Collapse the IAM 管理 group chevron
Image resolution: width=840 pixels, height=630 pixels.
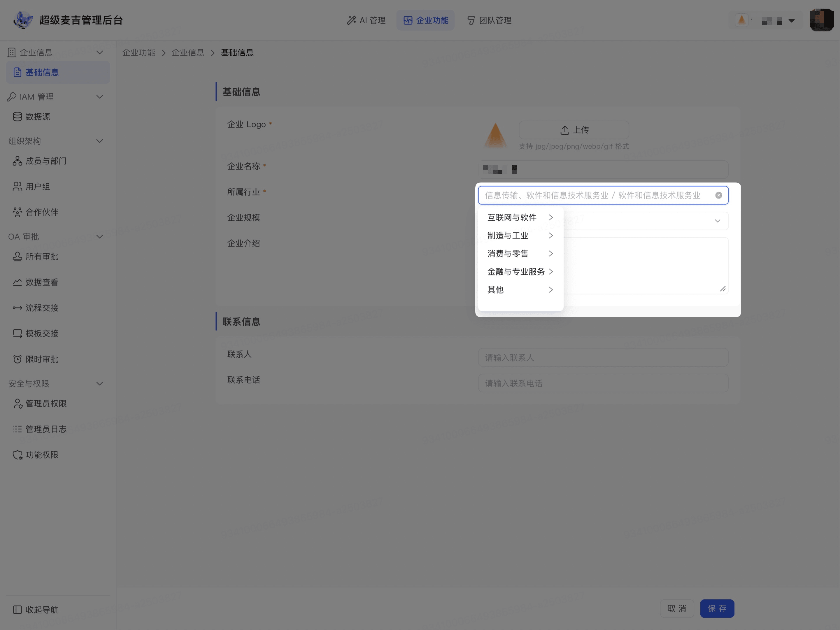(99, 97)
